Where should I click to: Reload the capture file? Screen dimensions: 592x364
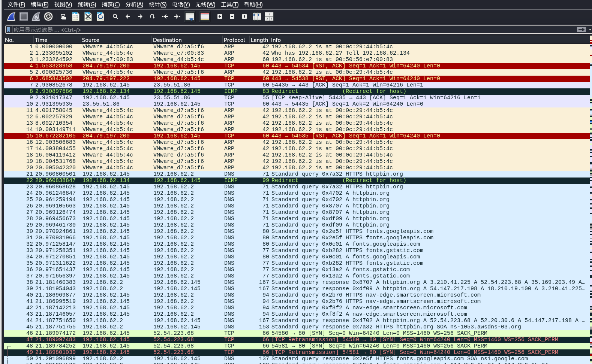pos(100,16)
